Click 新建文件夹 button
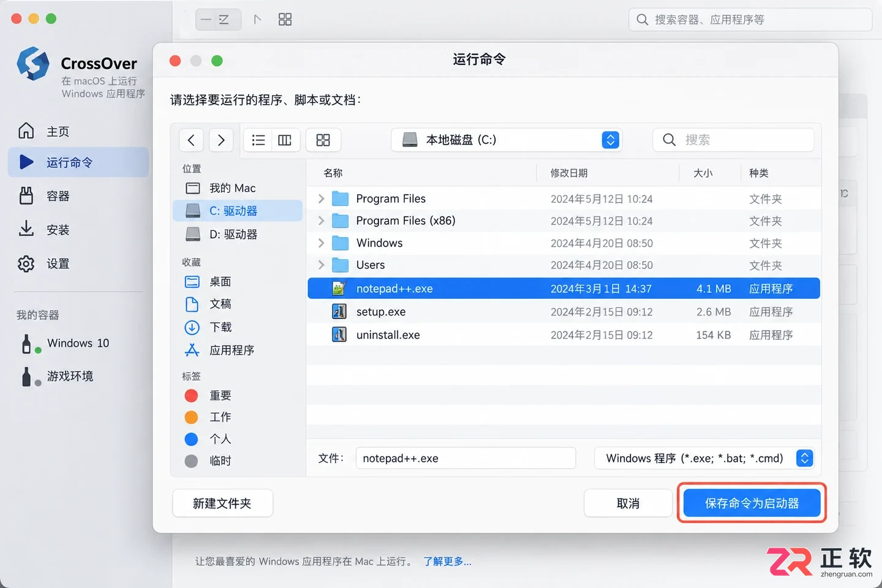882x588 pixels. pos(222,503)
